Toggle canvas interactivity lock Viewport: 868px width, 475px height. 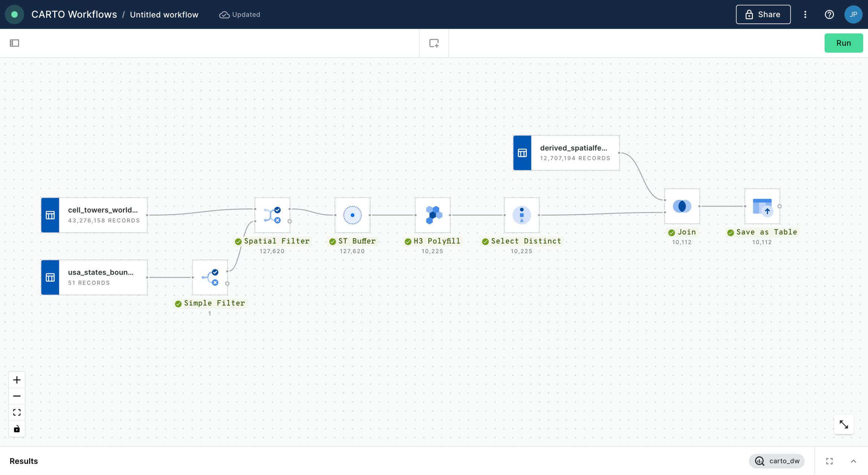[17, 429]
